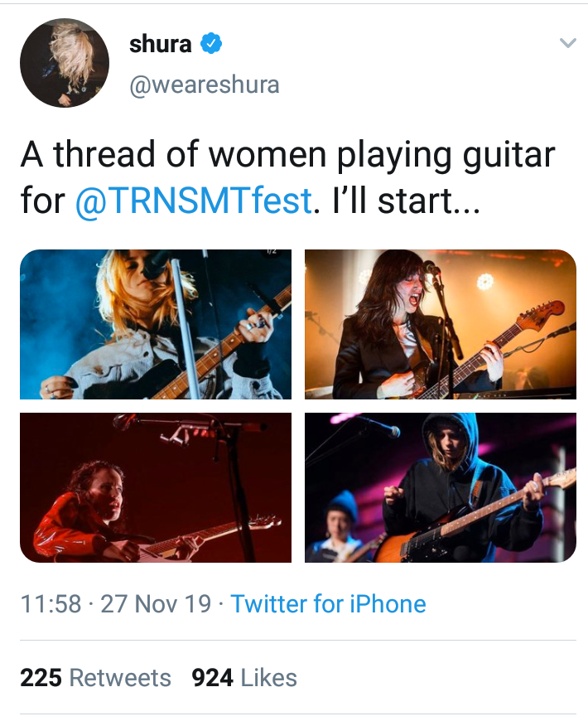Expand the tweet options chevron
Viewport: 588px width, 721px height.
coord(567,43)
